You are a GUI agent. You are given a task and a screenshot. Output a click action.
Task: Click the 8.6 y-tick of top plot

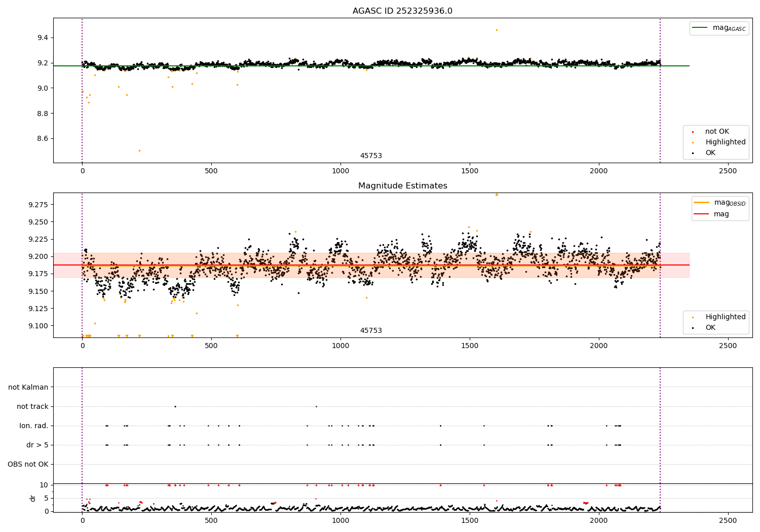(43, 139)
